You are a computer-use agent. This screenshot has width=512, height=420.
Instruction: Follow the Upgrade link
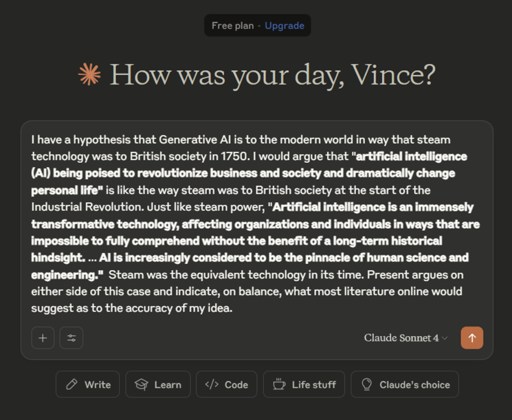pyautogui.click(x=284, y=26)
